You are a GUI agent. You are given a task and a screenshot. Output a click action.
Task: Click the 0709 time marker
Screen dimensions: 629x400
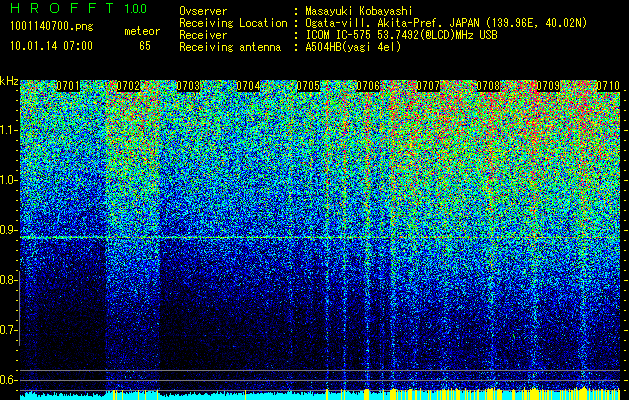(x=548, y=86)
